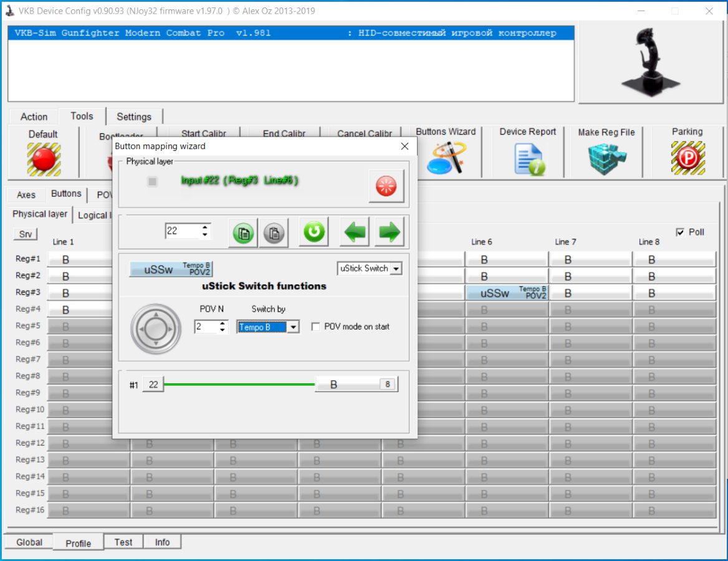The image size is (728, 561).
Task: Click the uSSw cell at Reg#3 Line 6
Action: [507, 293]
